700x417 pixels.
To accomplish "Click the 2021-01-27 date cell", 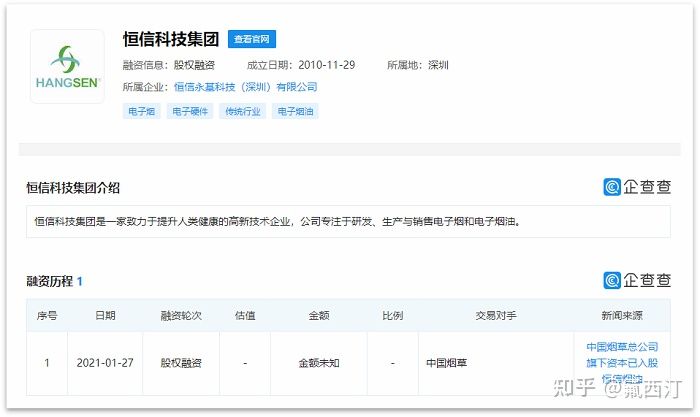I will point(105,363).
